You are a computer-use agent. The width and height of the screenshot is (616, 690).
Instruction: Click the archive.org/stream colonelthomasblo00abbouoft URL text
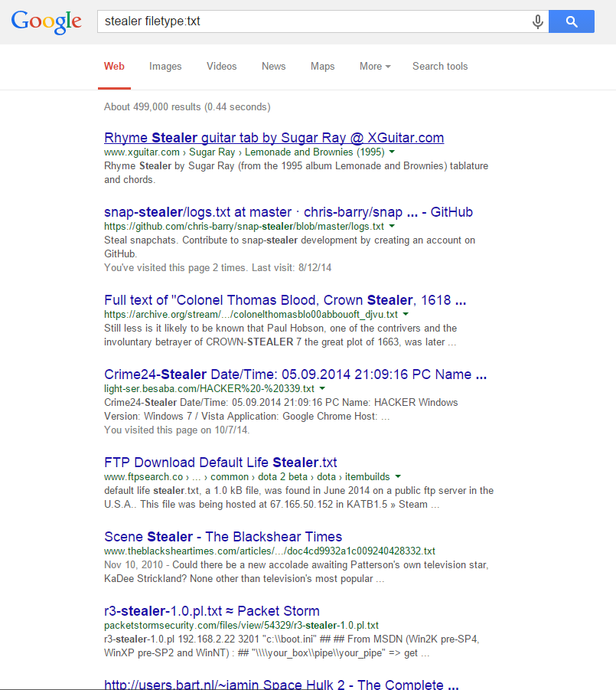[251, 315]
